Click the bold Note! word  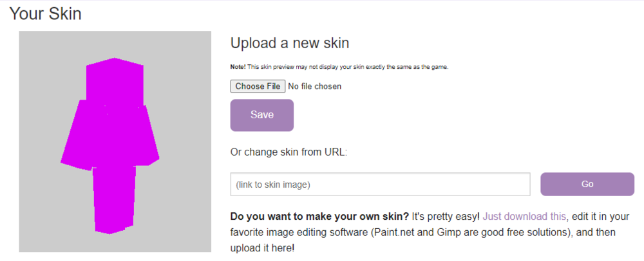238,67
